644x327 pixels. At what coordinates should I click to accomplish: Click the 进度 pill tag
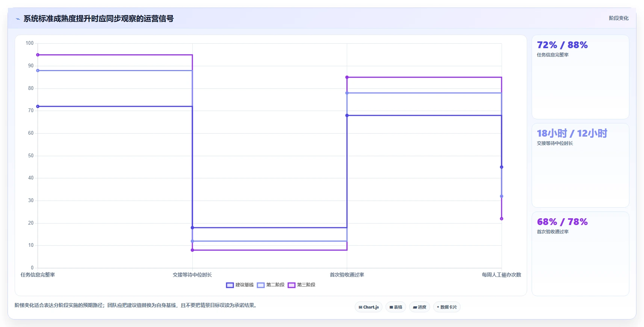(420, 307)
